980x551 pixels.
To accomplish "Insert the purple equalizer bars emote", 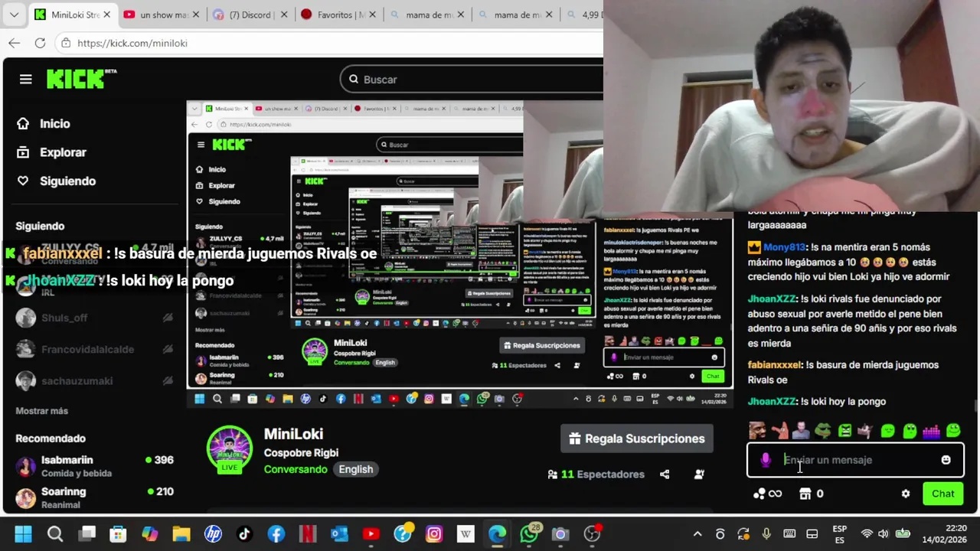I will [931, 431].
